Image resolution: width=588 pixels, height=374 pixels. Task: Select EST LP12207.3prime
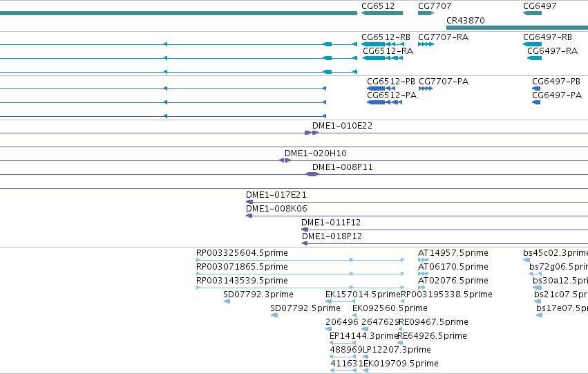coord(366,357)
